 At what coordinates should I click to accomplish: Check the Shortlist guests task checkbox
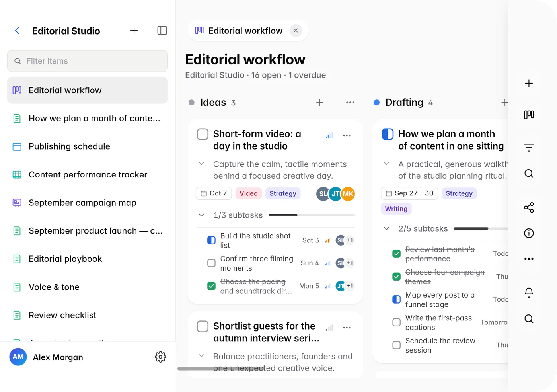(x=203, y=326)
